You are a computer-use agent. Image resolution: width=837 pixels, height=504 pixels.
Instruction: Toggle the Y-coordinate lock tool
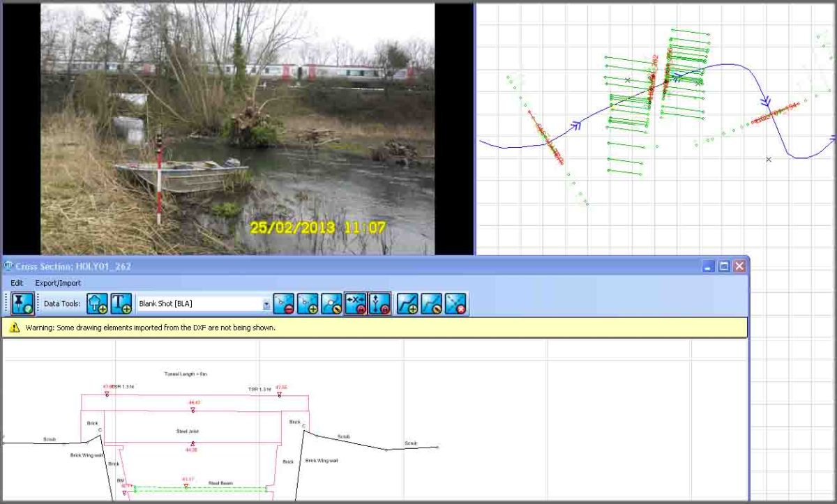click(x=379, y=303)
